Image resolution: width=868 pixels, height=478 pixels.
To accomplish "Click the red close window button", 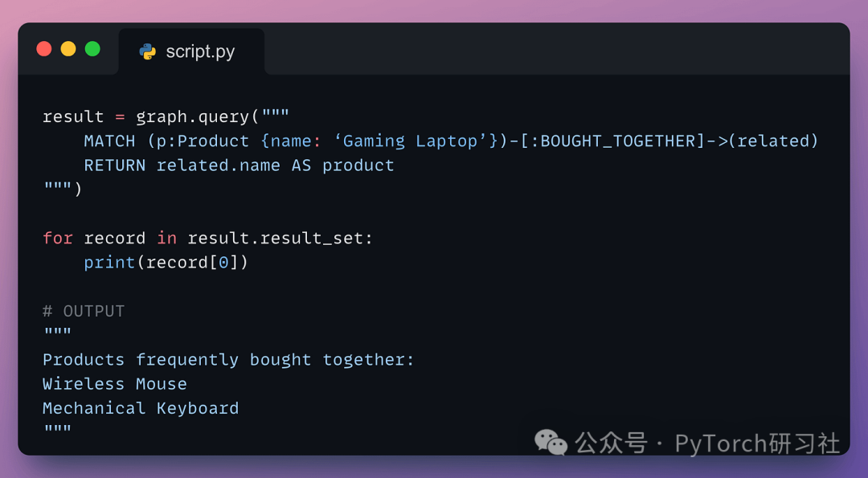I will [x=44, y=49].
